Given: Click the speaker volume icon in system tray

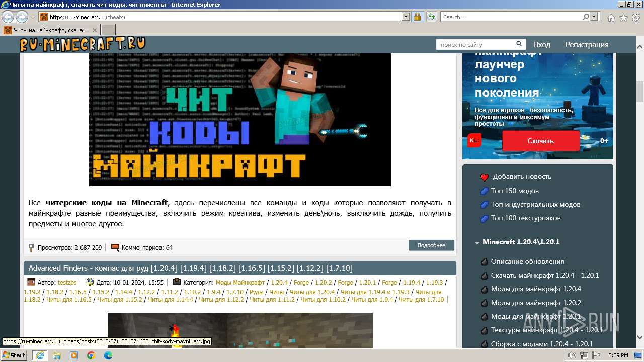Looking at the screenshot, I should click(572, 355).
